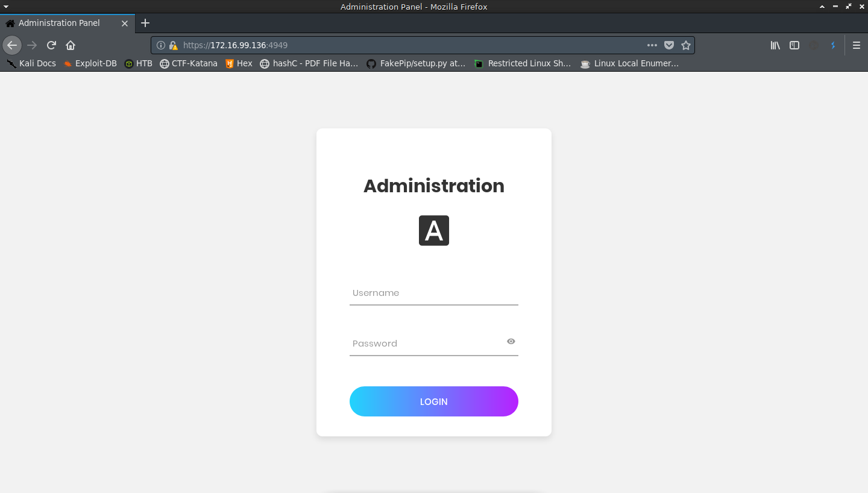Toggle password visibility eye icon
868x493 pixels.
511,342
